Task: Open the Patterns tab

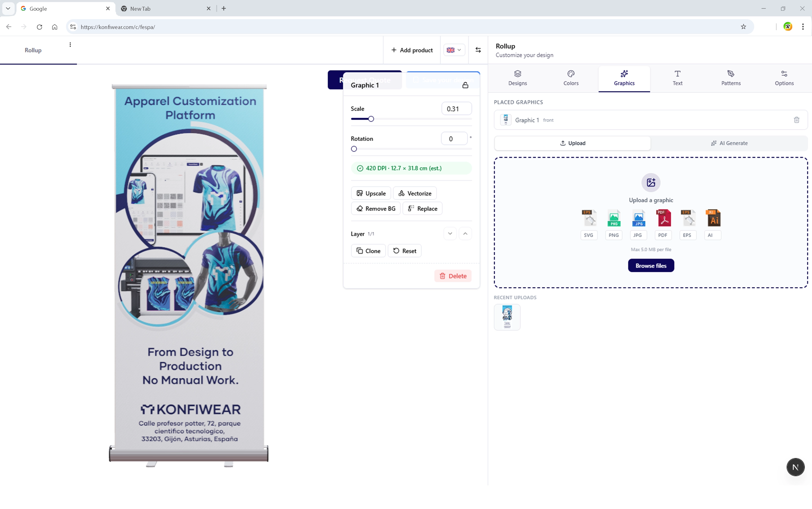Action: point(731,78)
